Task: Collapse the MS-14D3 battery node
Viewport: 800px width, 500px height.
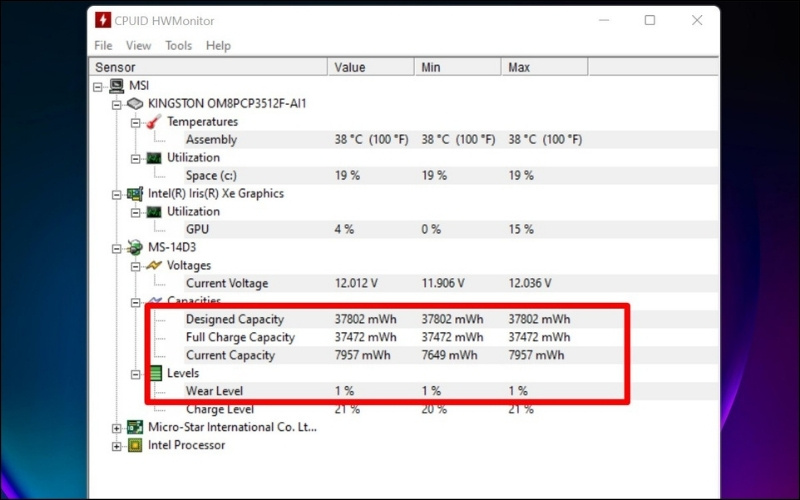Action: tap(116, 249)
